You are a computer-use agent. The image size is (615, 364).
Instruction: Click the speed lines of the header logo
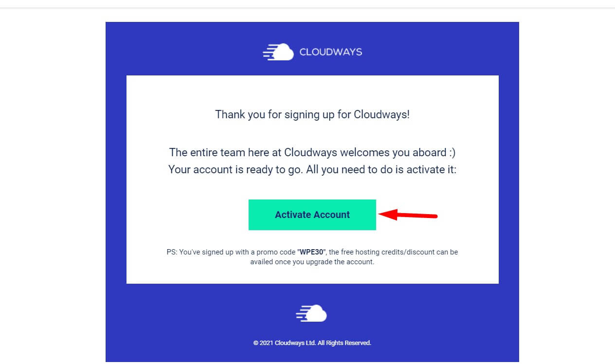tap(269, 53)
